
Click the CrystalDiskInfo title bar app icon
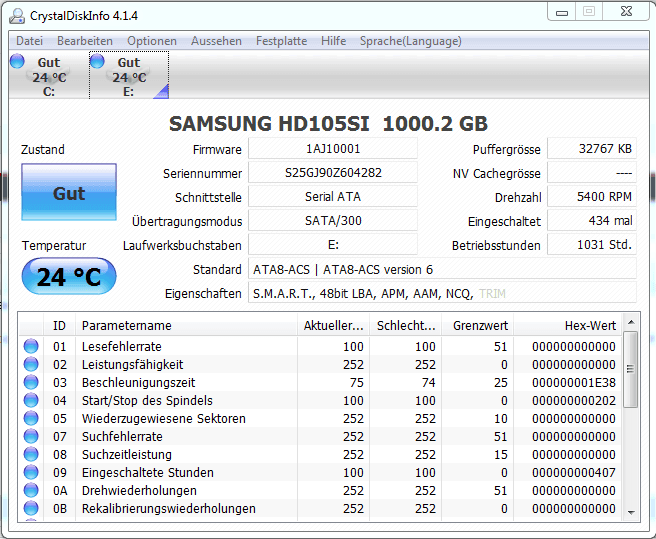(x=17, y=14)
